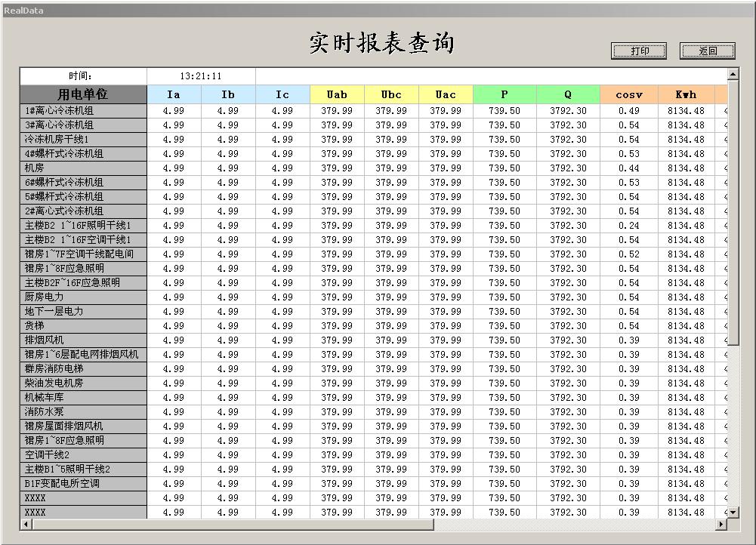Screen dimensions: 756x545
Task: Select row 裙房1~7F空调干线配电间
Action: coord(83,254)
